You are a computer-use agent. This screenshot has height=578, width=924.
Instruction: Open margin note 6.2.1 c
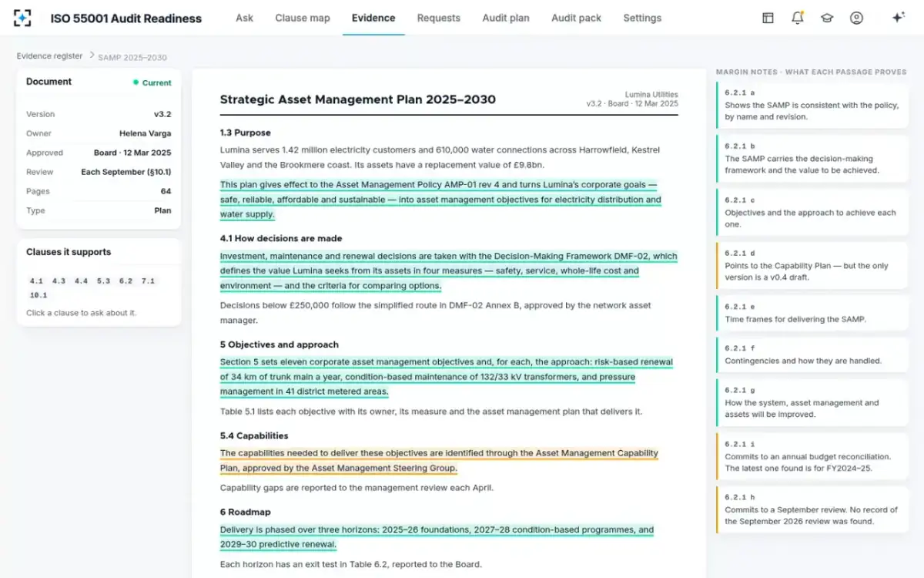tap(812, 212)
